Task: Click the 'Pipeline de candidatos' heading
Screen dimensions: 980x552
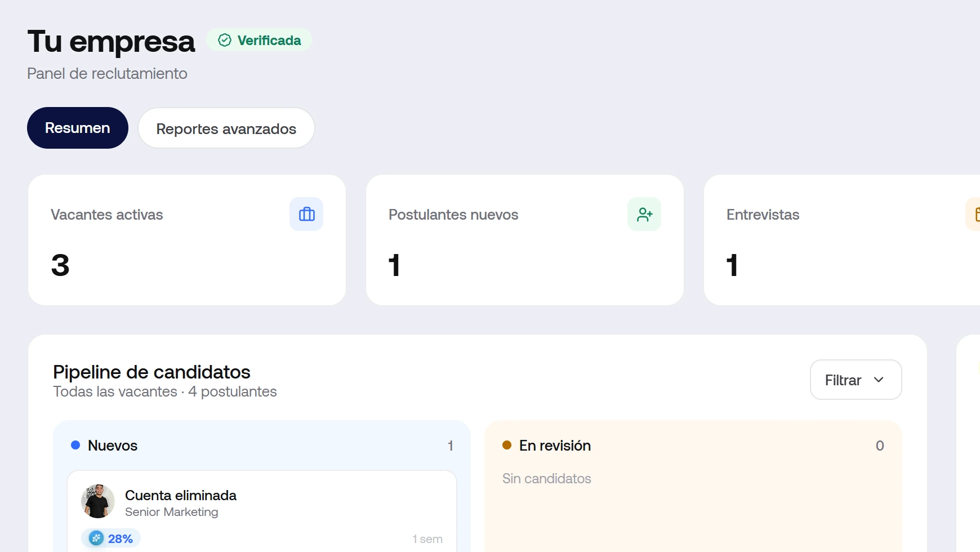Action: click(152, 372)
